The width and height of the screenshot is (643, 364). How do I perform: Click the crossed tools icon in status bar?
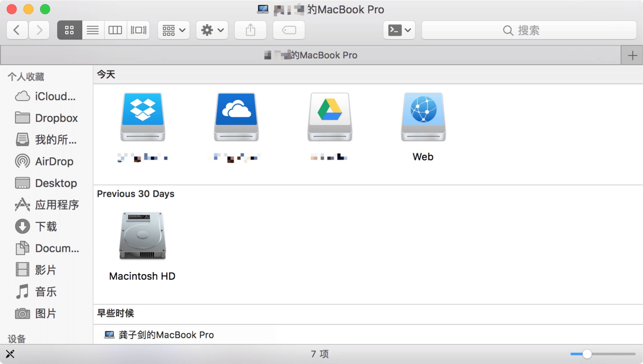click(x=10, y=354)
